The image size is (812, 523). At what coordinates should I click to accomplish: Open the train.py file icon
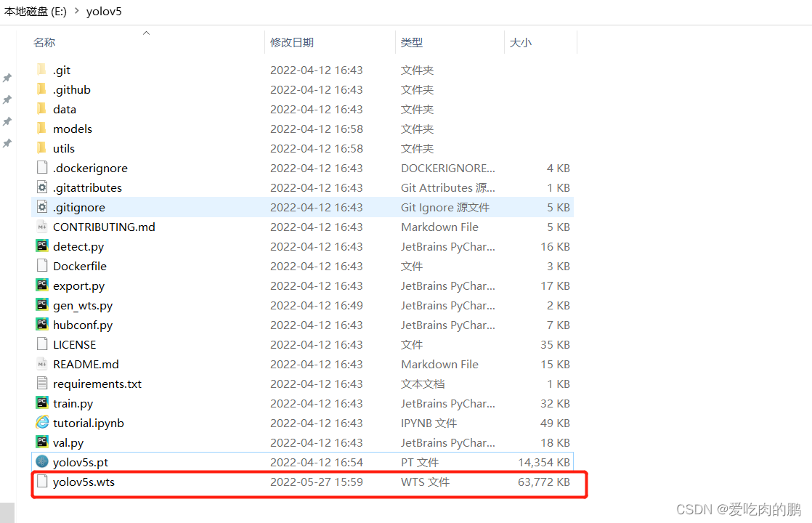pos(42,403)
